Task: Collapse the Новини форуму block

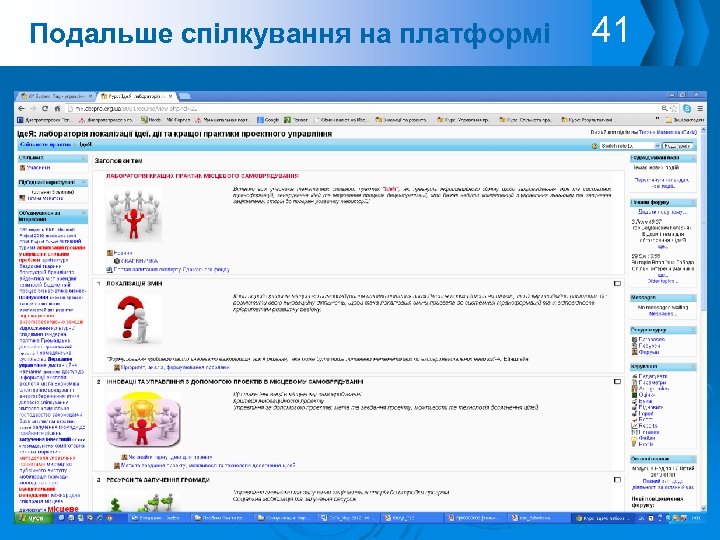Action: (692, 202)
